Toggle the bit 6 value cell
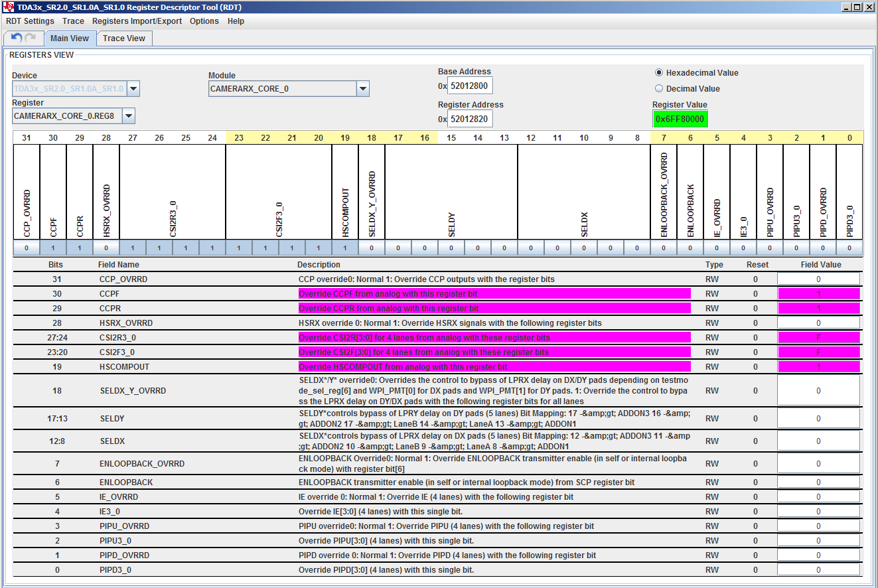Image resolution: width=878 pixels, height=588 pixels. click(690, 248)
